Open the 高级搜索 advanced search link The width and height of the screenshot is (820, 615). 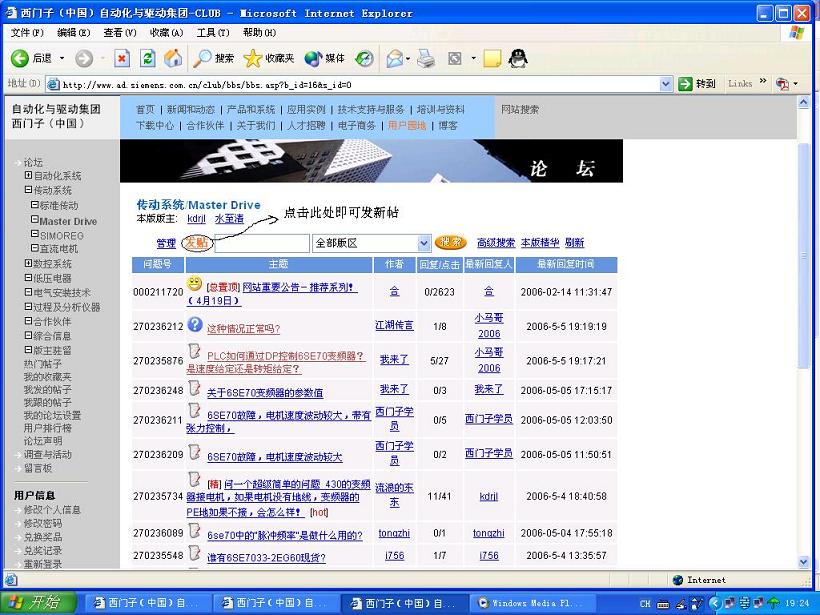(496, 243)
